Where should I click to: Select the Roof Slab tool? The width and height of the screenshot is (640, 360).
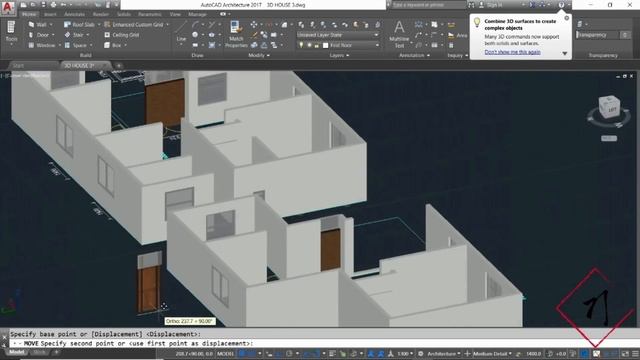tap(79, 24)
